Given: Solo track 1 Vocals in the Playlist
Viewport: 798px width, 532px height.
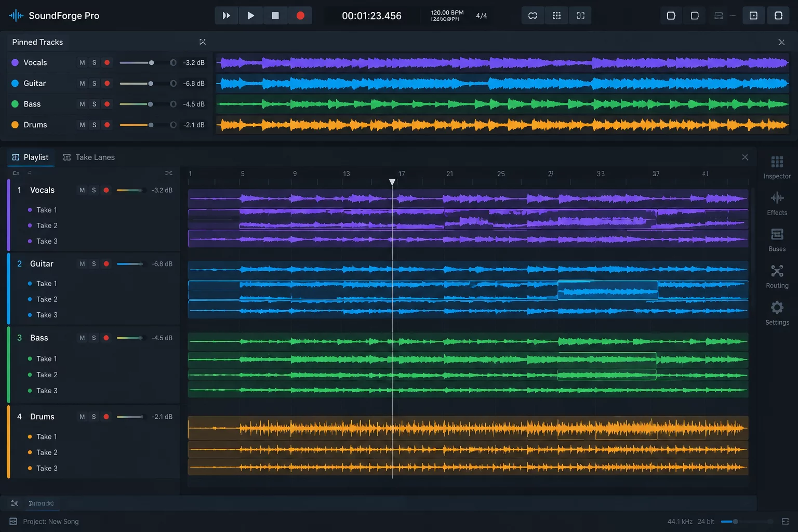Looking at the screenshot, I should tap(94, 190).
